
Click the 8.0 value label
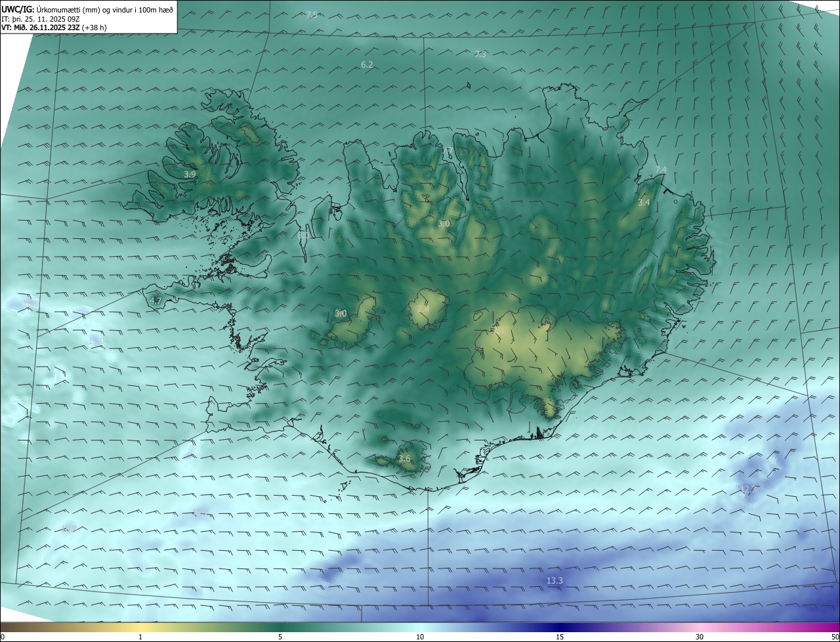pyautogui.click(x=303, y=234)
